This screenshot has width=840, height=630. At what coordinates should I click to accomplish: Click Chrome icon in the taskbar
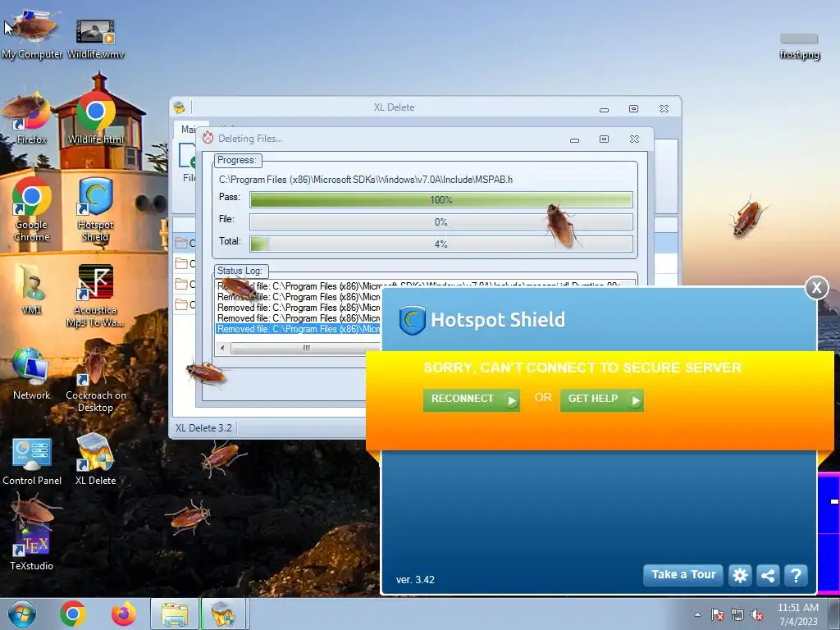[73, 614]
